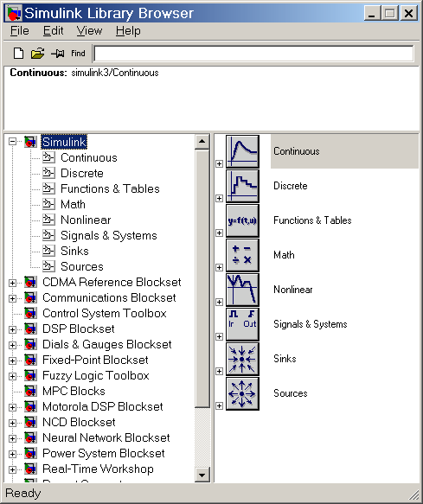423x504 pixels.
Task: Expand the Sinks library in right pane
Action: [x=220, y=371]
